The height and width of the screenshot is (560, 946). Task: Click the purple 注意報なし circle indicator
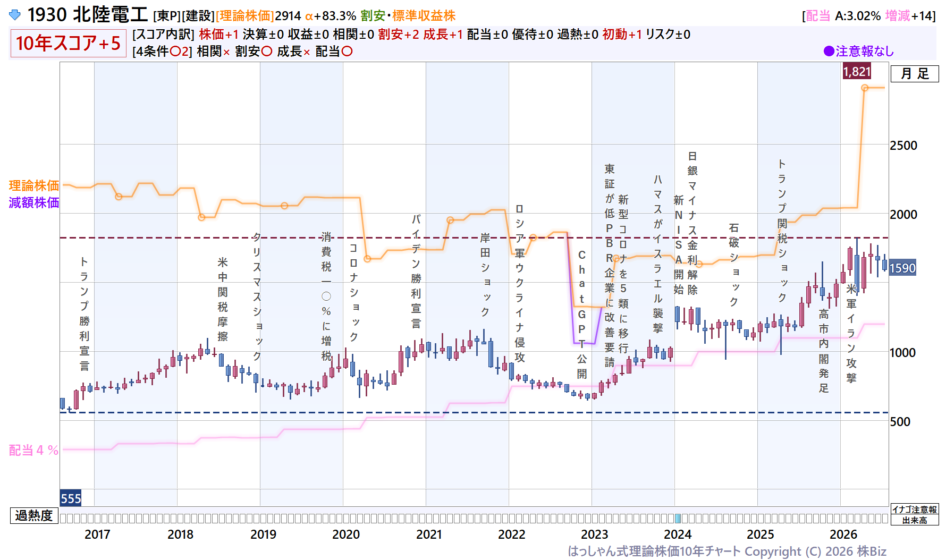pos(829,51)
